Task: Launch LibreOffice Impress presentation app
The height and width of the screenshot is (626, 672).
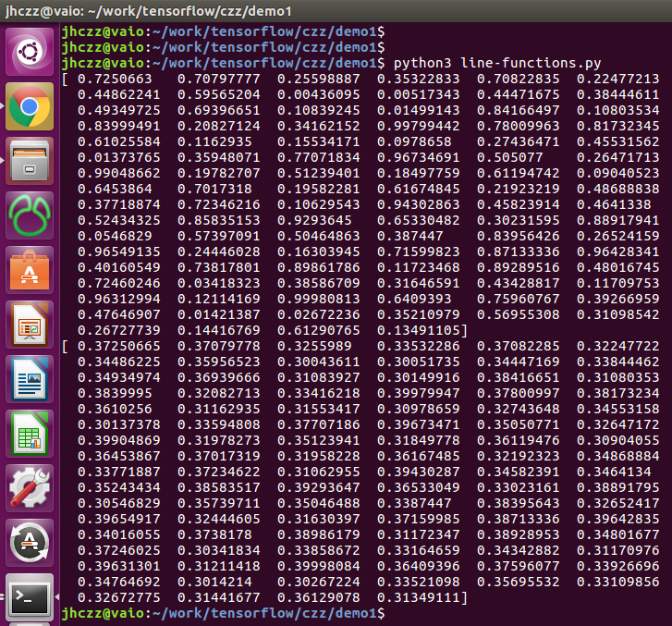Action: [x=30, y=325]
